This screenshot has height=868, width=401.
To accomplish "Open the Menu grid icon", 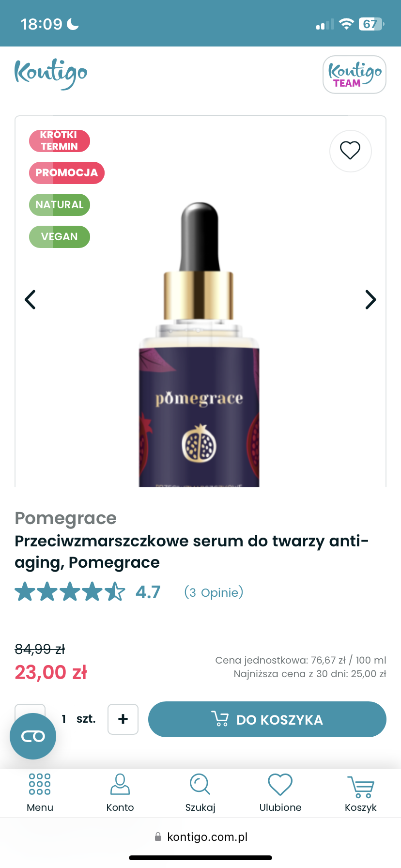I will coord(40,793).
